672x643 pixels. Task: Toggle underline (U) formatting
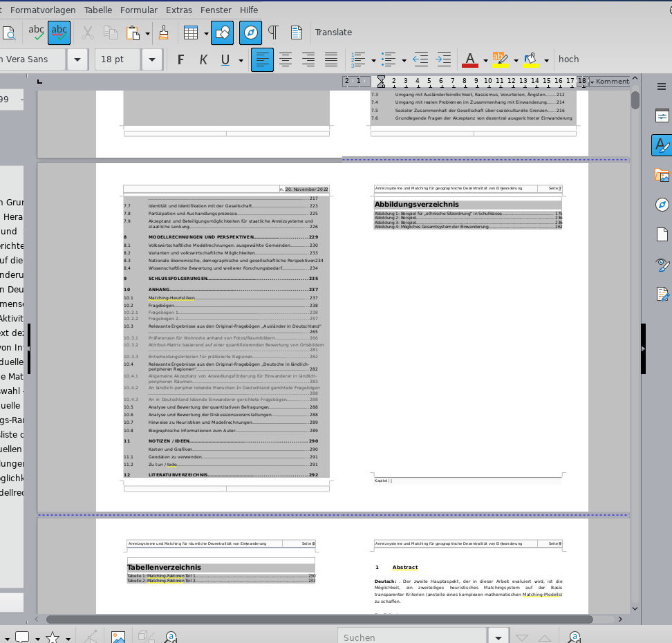coord(225,59)
